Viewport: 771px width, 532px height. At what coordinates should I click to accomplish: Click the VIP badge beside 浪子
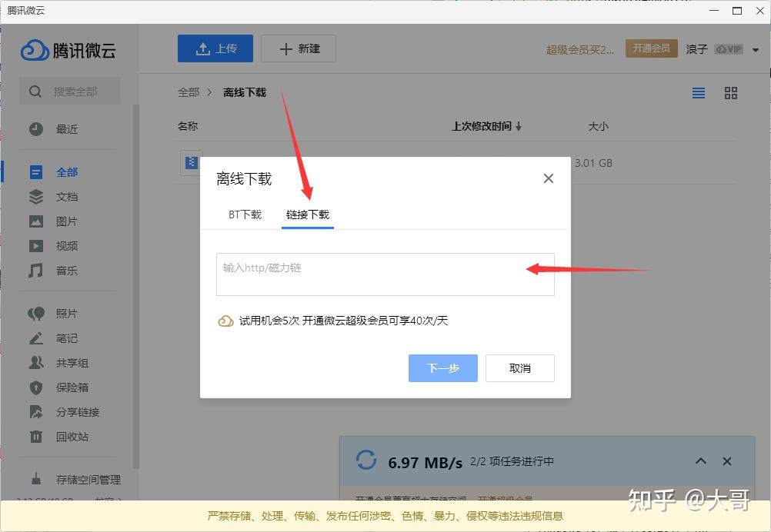(x=729, y=49)
